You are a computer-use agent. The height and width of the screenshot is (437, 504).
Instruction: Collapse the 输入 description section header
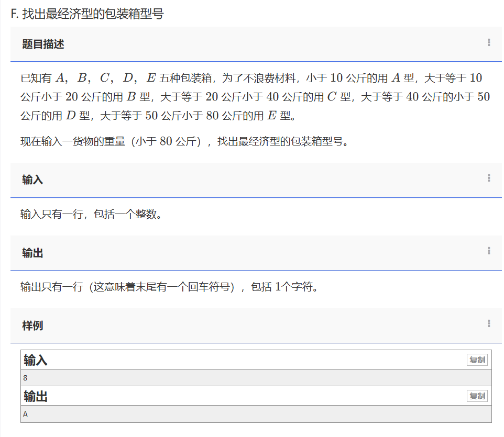pyautogui.click(x=32, y=180)
